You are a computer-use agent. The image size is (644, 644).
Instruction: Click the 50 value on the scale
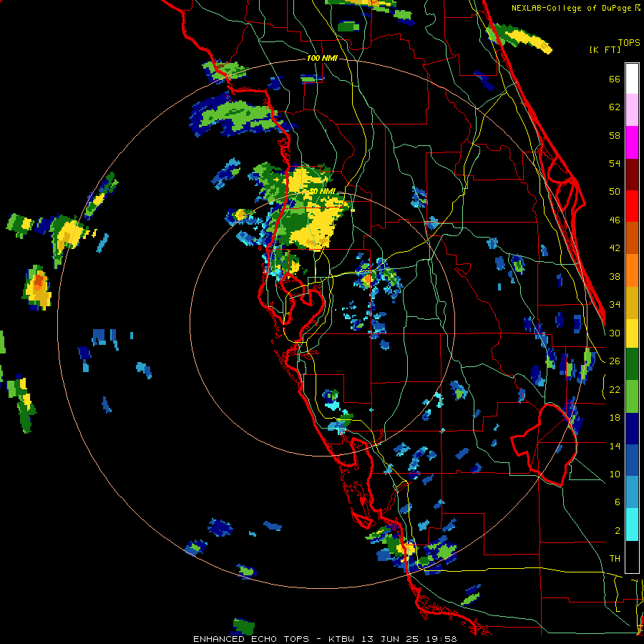[615, 191]
